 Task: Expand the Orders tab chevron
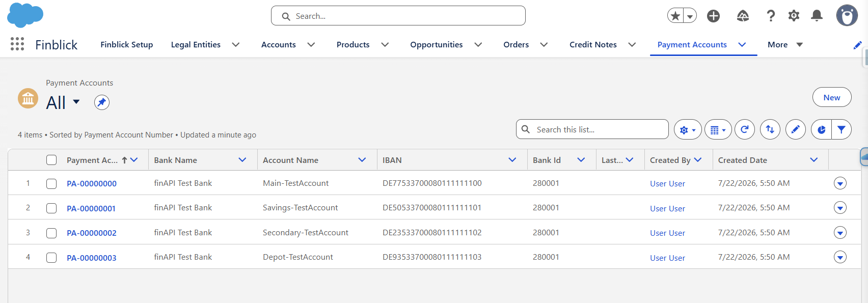544,45
